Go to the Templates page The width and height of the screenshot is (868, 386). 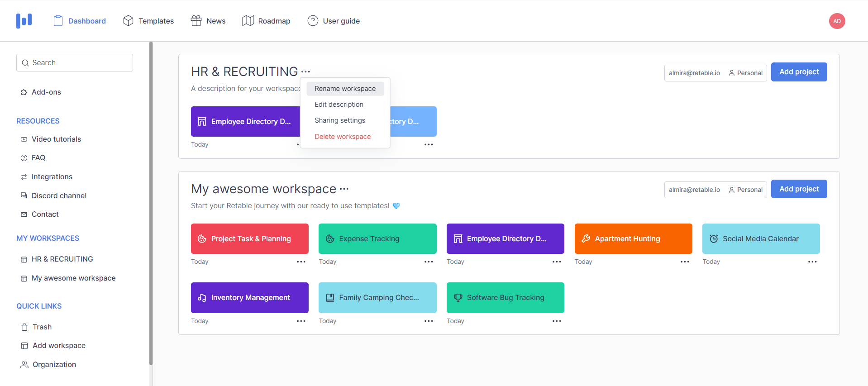148,21
